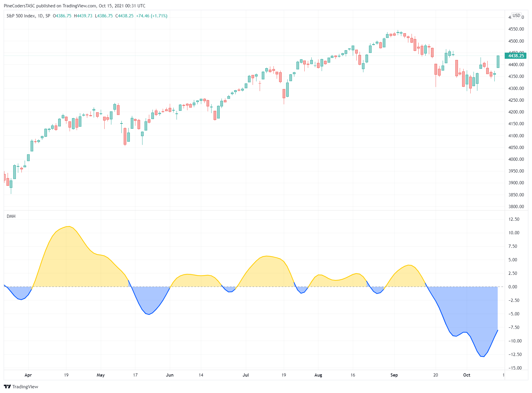Click the May label on time axis
Screen dimensions: 532x393
click(x=101, y=375)
